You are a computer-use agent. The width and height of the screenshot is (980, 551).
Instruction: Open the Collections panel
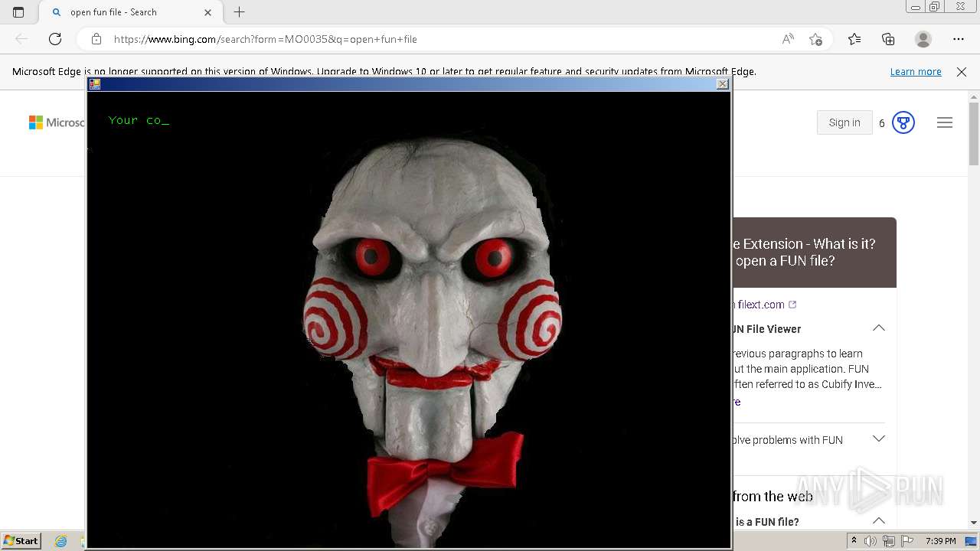pyautogui.click(x=888, y=39)
